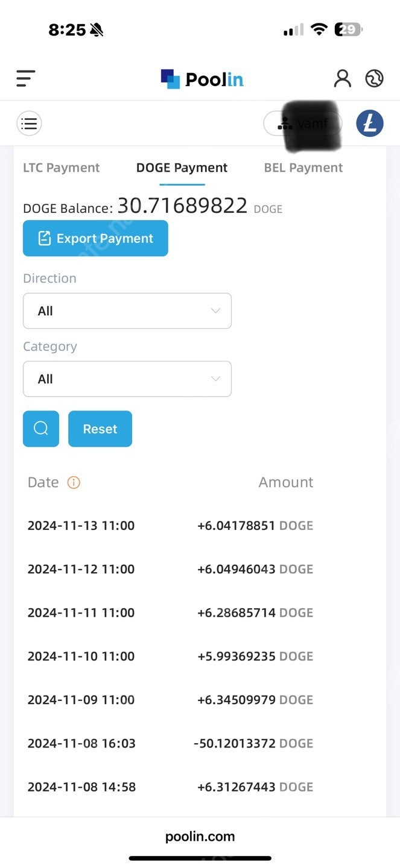Tap the globe language icon
The image size is (400, 868).
[374, 78]
